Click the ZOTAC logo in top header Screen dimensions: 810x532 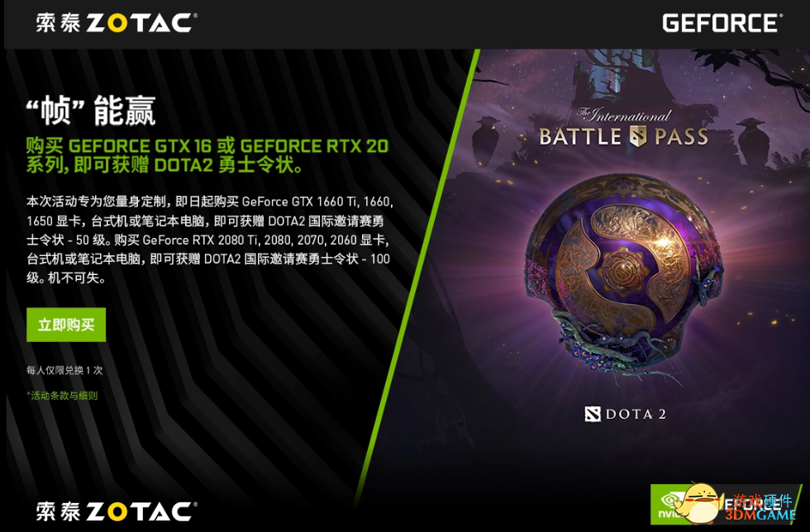tap(117, 23)
